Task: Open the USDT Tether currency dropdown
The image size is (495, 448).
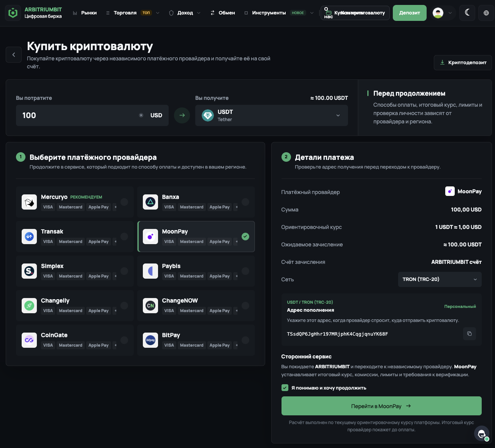Action: [x=272, y=115]
